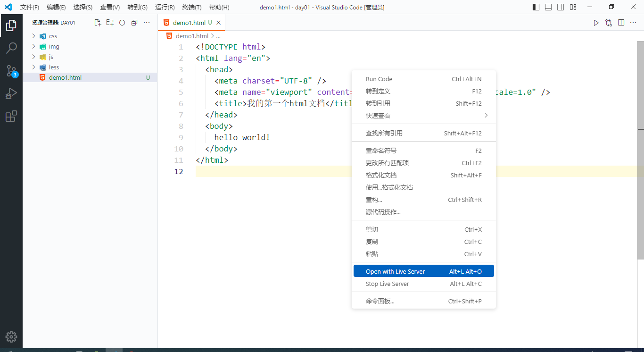This screenshot has height=352, width=644.
Task: Choose 源代码操作... from context menu
Action: (423, 212)
